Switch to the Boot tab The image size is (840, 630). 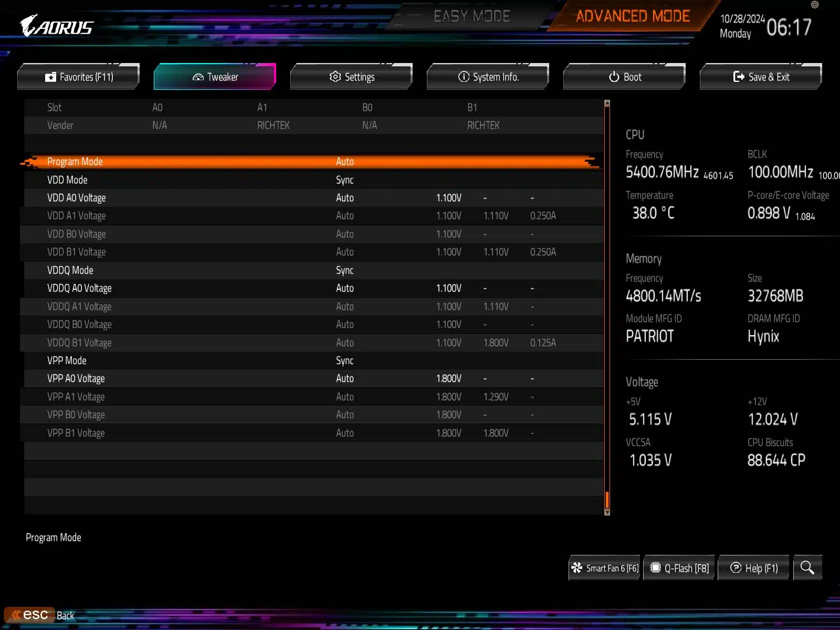(625, 77)
